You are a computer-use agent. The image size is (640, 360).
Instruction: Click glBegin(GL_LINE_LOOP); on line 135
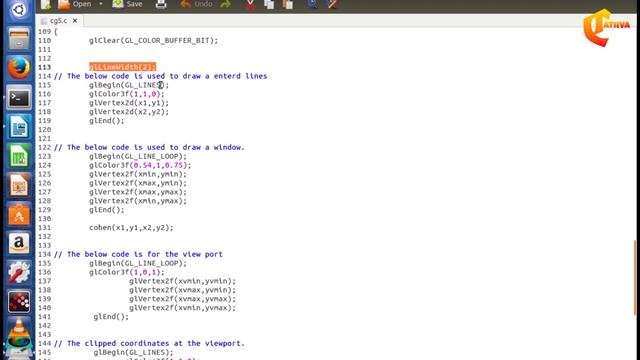click(x=138, y=263)
